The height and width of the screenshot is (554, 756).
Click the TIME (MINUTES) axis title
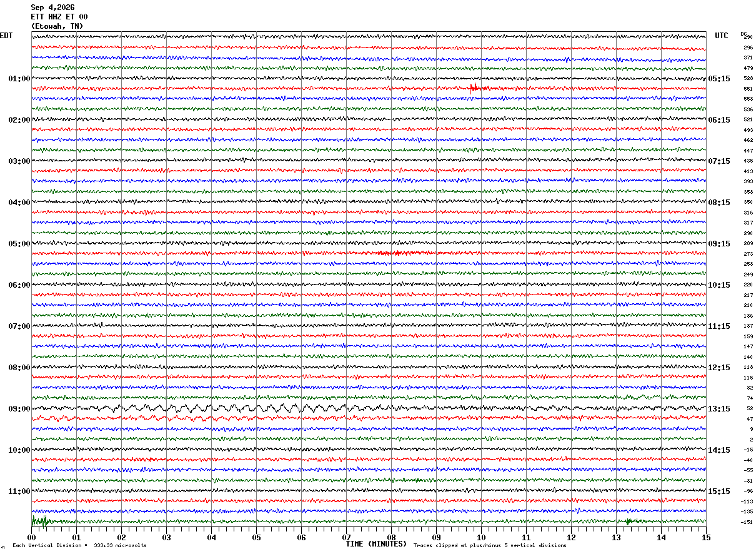(x=377, y=544)
